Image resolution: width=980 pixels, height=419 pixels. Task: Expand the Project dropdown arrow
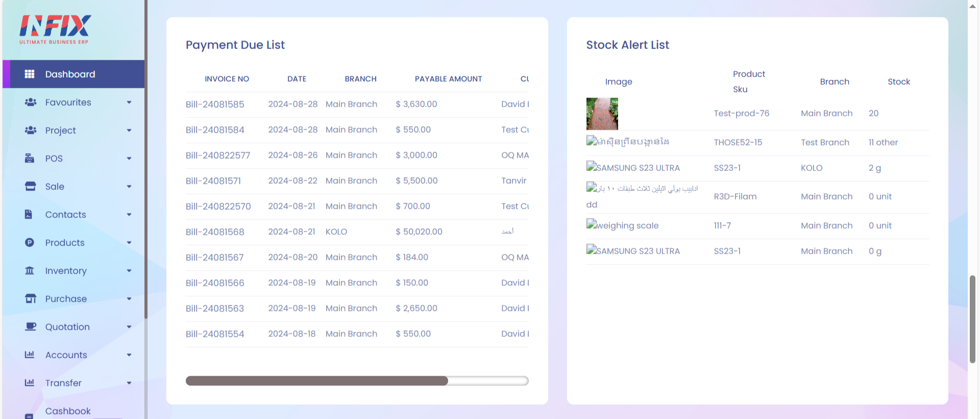coord(129,131)
